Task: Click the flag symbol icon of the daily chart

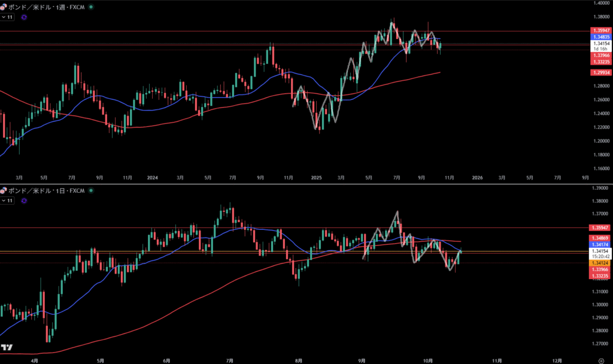Action: point(3,190)
